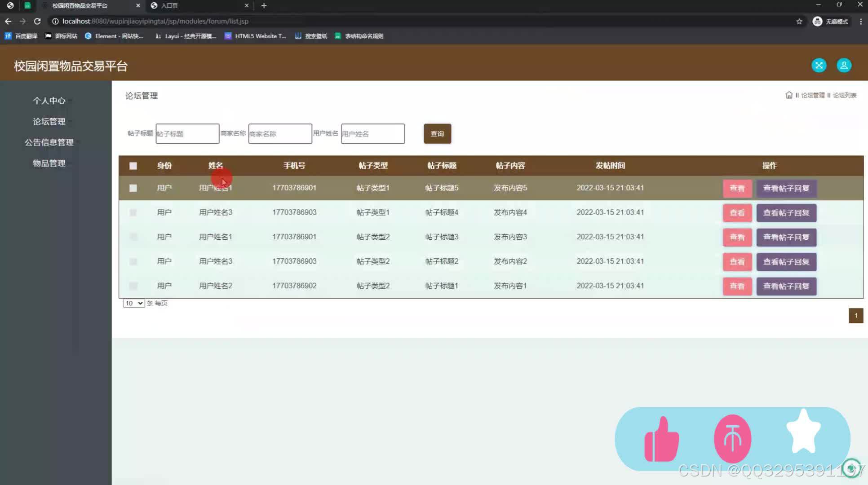Open the user profile icon in header

tap(844, 66)
